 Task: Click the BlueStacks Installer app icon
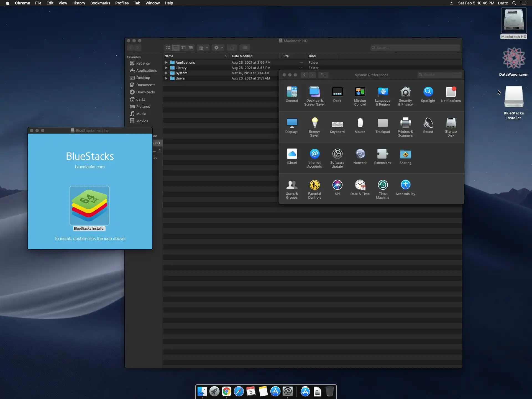(89, 205)
